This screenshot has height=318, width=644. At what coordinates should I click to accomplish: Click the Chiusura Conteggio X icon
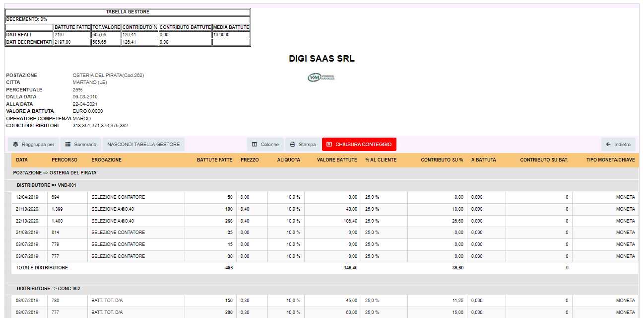click(329, 145)
